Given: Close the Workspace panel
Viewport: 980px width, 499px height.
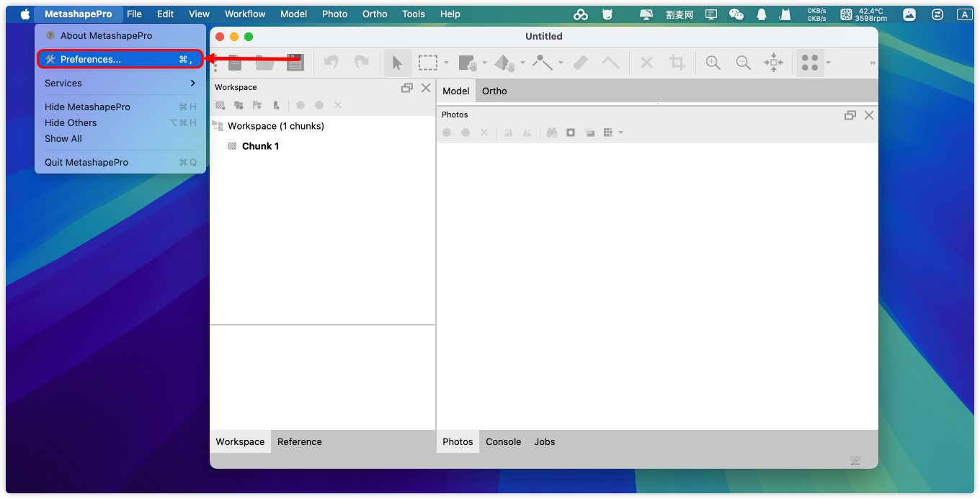Looking at the screenshot, I should coord(426,88).
